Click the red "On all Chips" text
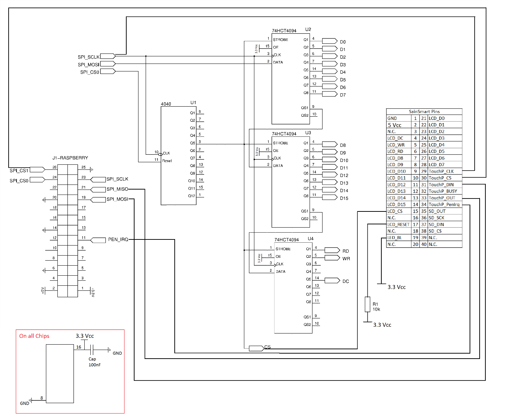The height and width of the screenshot is (420, 513). [x=34, y=336]
